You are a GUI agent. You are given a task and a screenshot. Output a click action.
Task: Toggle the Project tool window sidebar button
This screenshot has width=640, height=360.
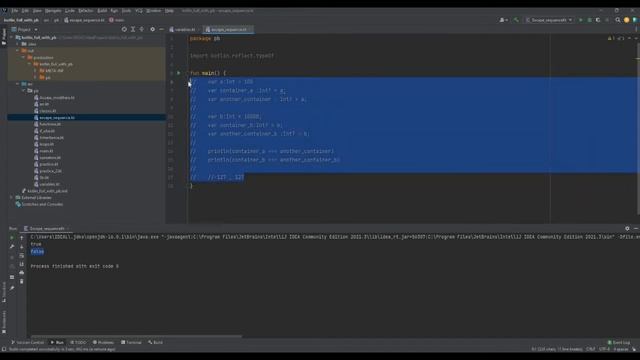[4, 37]
